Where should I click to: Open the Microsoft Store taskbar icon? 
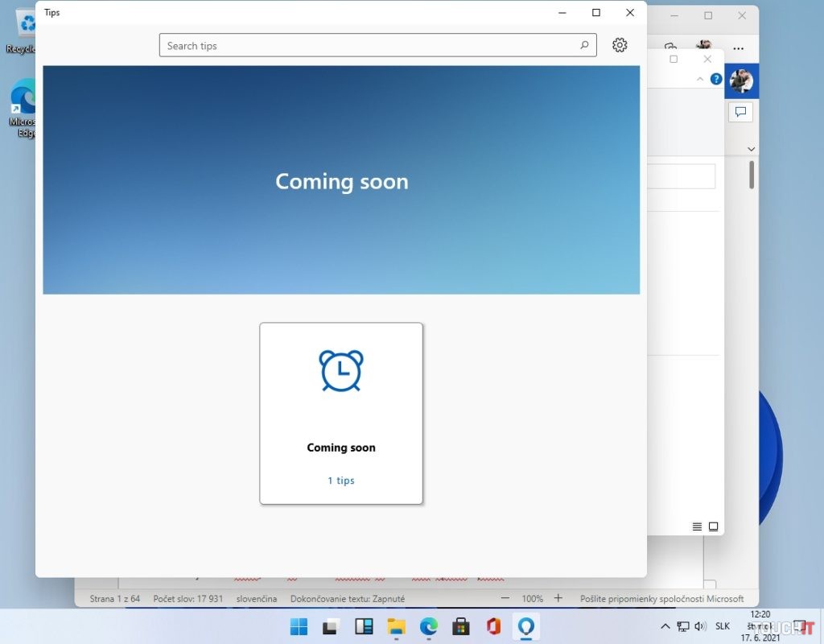(461, 626)
